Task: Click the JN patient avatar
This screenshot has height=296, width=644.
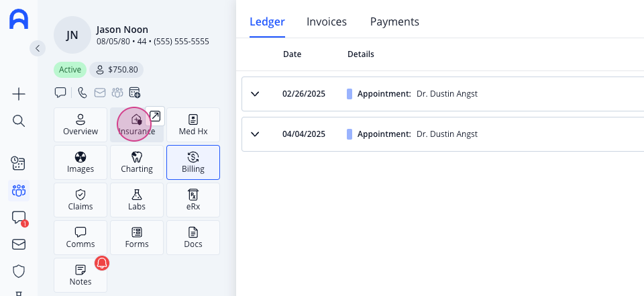Action: 72,35
